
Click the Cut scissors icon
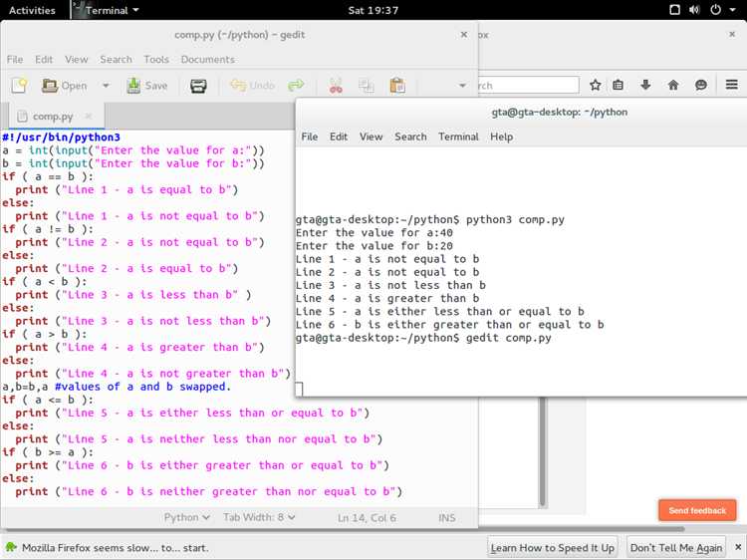click(x=336, y=86)
